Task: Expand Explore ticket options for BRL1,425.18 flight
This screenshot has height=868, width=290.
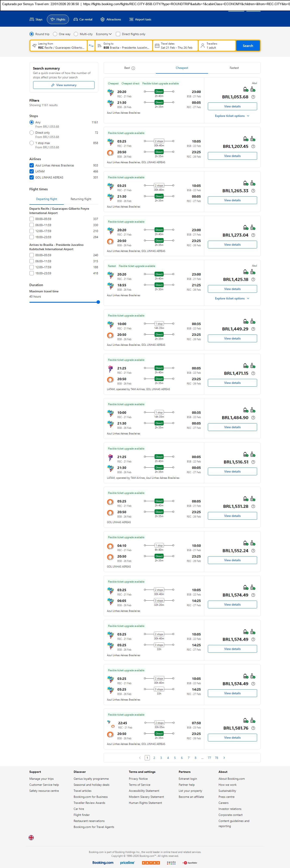Action: 232,299
